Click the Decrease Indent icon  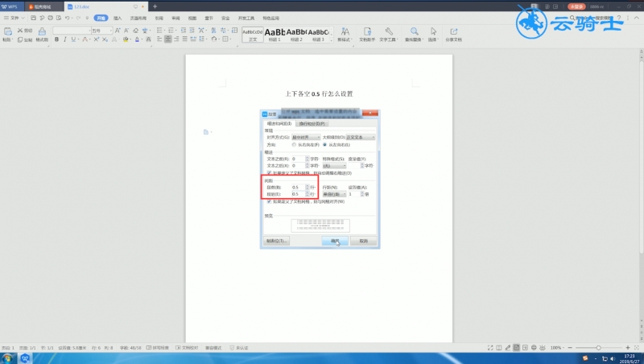184,31
